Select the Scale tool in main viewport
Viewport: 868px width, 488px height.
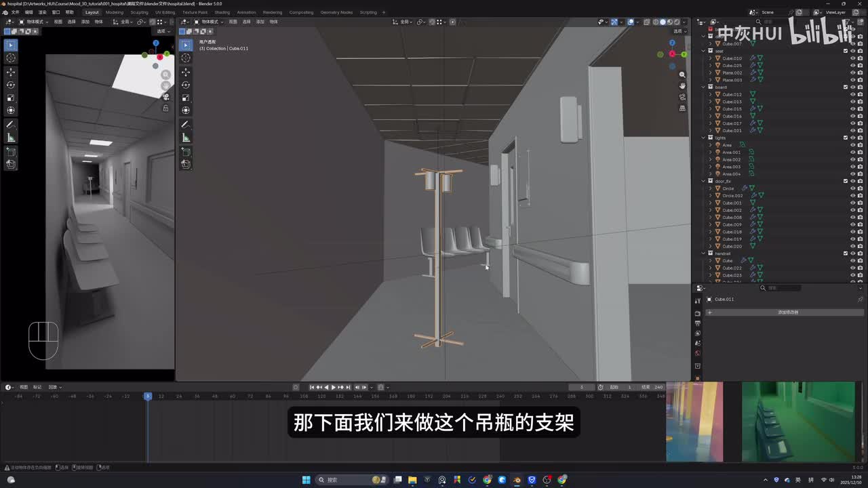pyautogui.click(x=186, y=98)
